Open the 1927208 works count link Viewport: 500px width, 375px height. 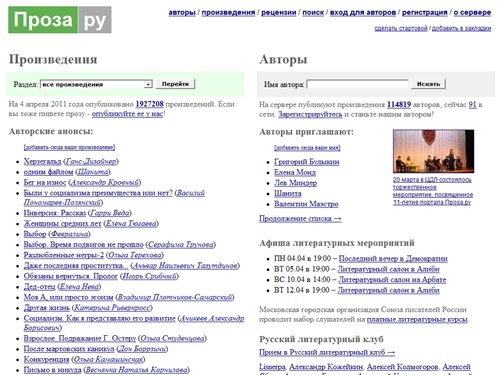[x=149, y=104]
